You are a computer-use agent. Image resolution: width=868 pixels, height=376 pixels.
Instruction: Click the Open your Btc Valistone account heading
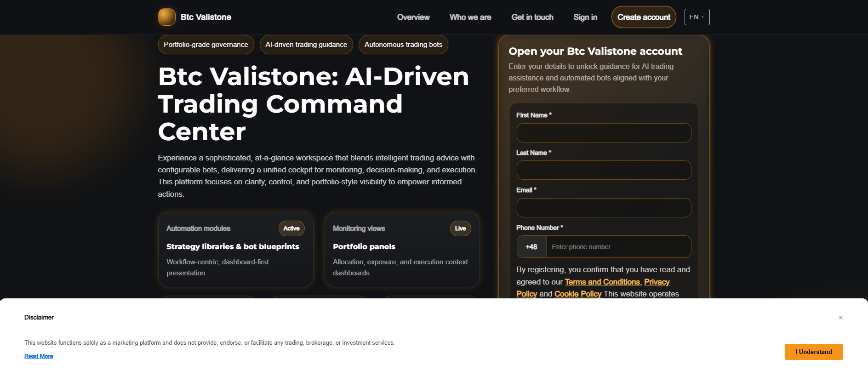pyautogui.click(x=595, y=51)
